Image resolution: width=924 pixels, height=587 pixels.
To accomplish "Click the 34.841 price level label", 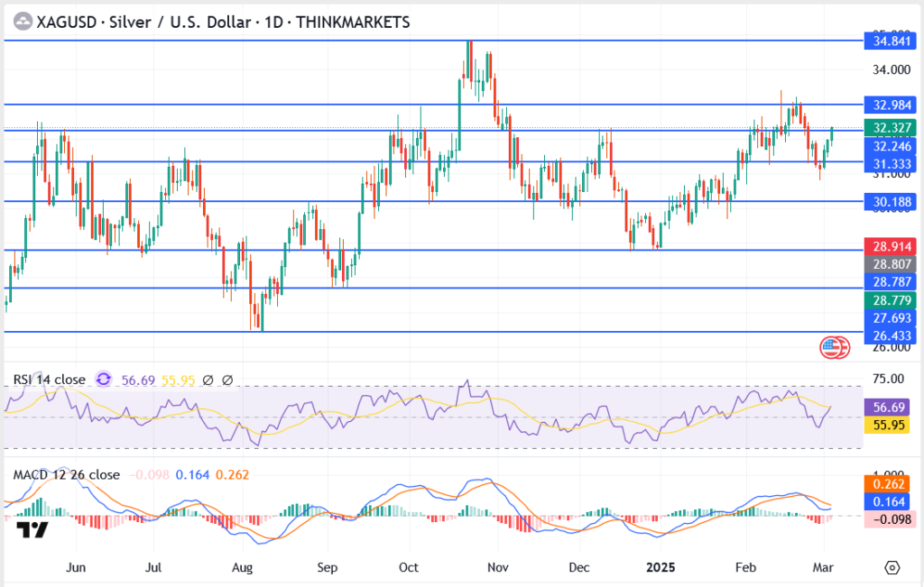I will [890, 41].
